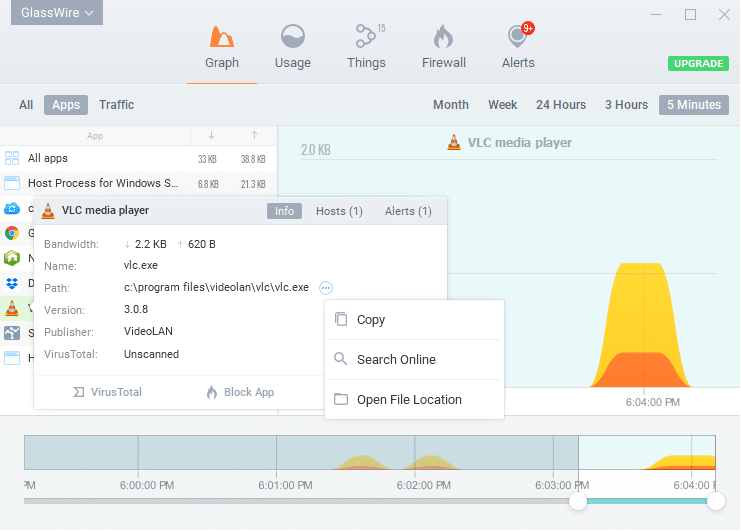Click the left timeline slider handle
The image size is (741, 531).
pos(578,501)
